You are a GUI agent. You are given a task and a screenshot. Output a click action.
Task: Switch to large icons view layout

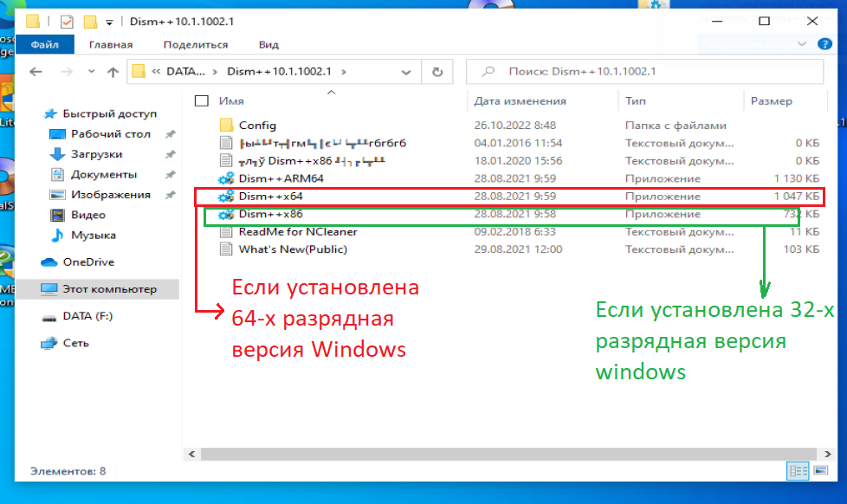[x=820, y=471]
